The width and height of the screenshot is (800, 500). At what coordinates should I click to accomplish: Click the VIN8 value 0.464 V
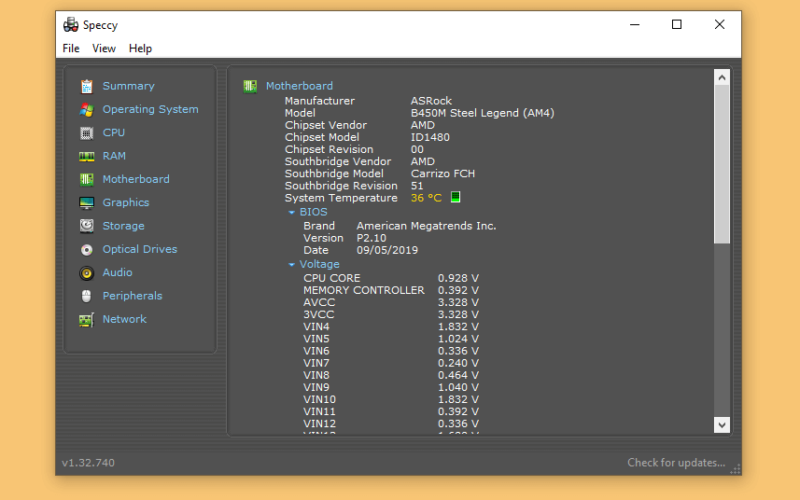tap(458, 376)
